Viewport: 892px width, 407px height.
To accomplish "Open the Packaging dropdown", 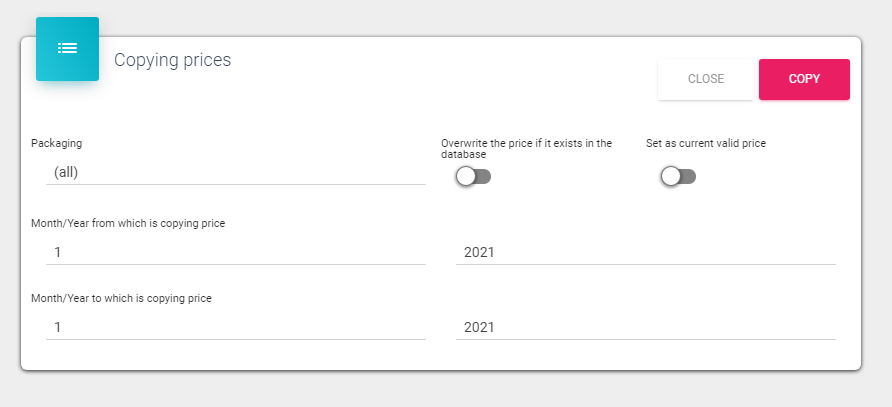I will [236, 172].
